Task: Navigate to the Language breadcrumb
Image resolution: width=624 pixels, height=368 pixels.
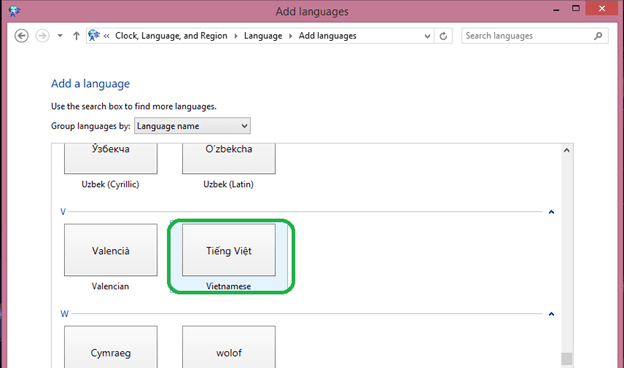Action: [263, 36]
